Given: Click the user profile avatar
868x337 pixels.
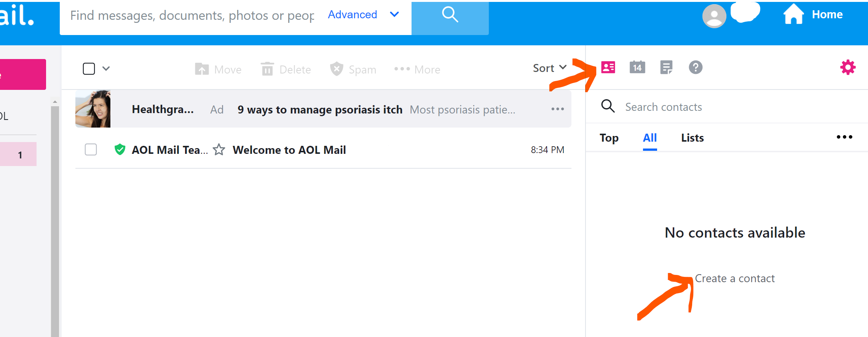Looking at the screenshot, I should point(714,16).
